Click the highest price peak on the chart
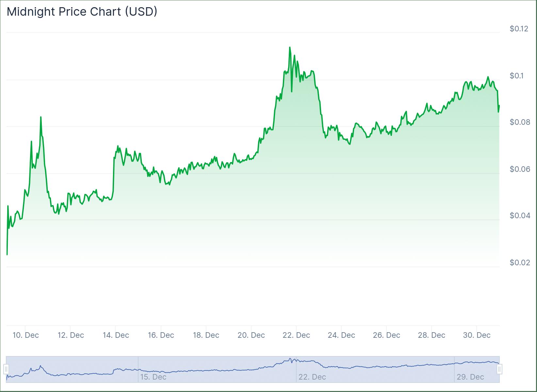 tap(290, 47)
